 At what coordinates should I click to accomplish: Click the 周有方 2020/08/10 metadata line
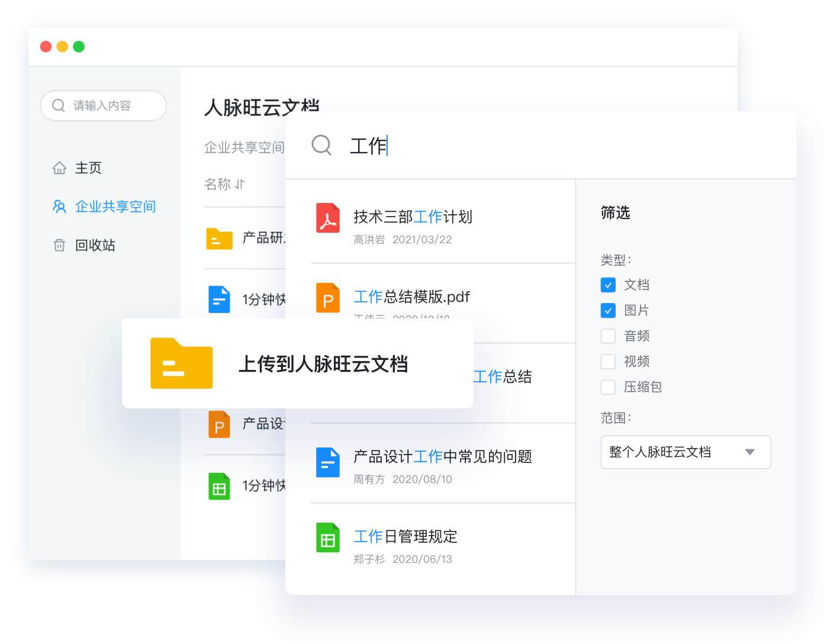[403, 479]
